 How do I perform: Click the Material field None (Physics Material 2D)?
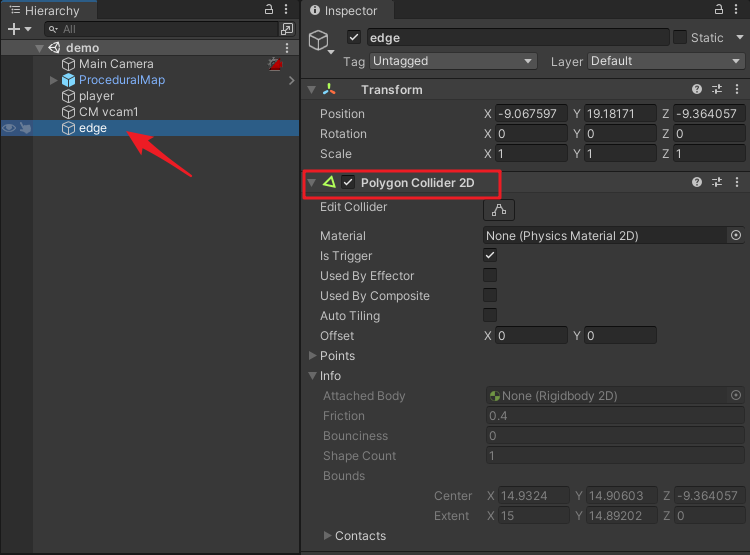[605, 235]
